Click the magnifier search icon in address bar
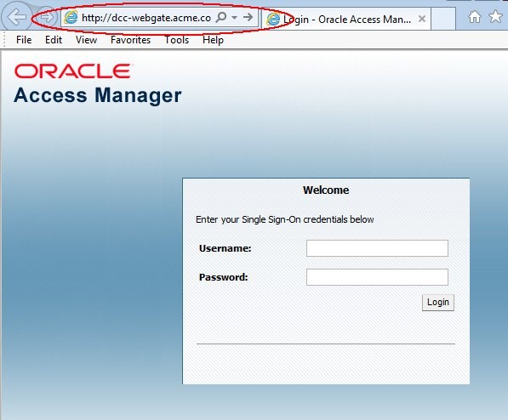 click(221, 17)
